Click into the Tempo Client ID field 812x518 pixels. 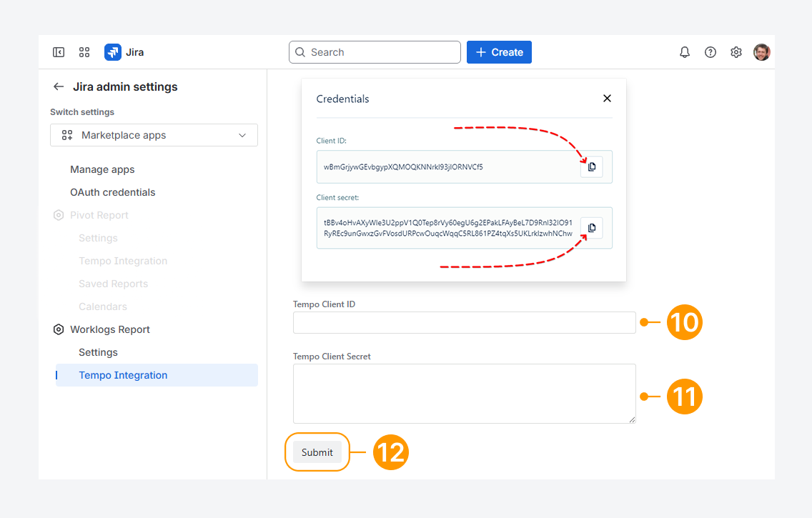tap(465, 322)
